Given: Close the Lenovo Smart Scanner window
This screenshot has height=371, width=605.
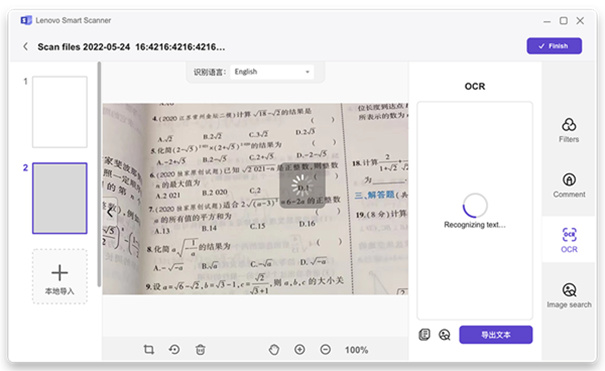Looking at the screenshot, I should click(x=580, y=20).
